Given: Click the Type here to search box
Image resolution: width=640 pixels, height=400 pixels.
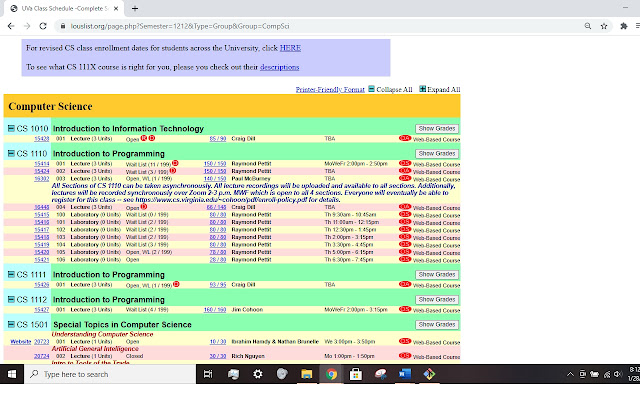Looking at the screenshot, I should click(110, 374).
